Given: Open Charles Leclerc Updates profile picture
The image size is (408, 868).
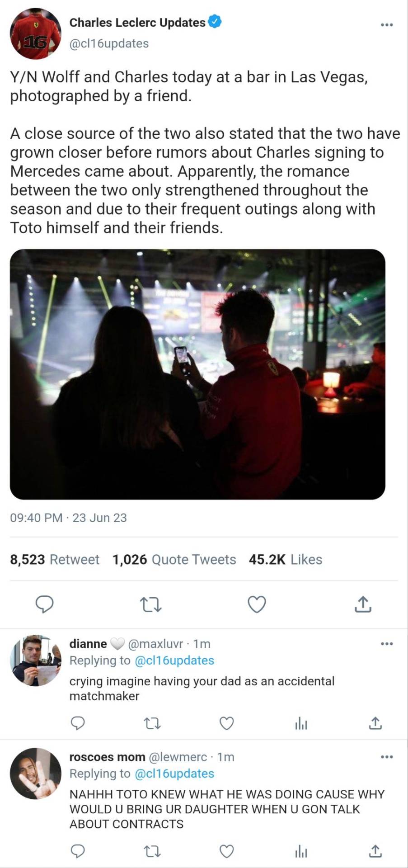Looking at the screenshot, I should pyautogui.click(x=35, y=33).
